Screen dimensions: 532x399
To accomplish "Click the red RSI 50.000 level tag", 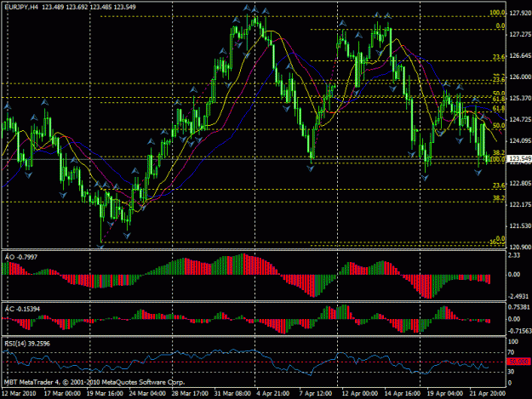I will pyautogui.click(x=518, y=362).
